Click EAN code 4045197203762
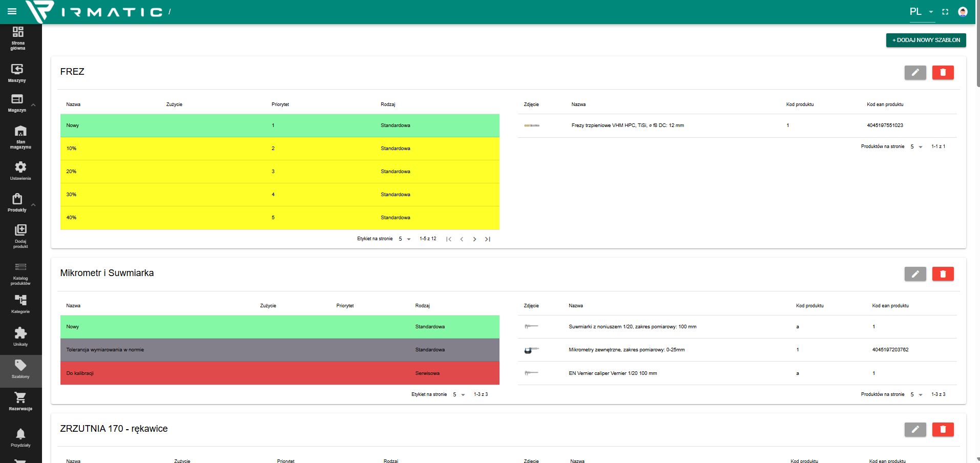Image resolution: width=980 pixels, height=463 pixels. click(890, 350)
